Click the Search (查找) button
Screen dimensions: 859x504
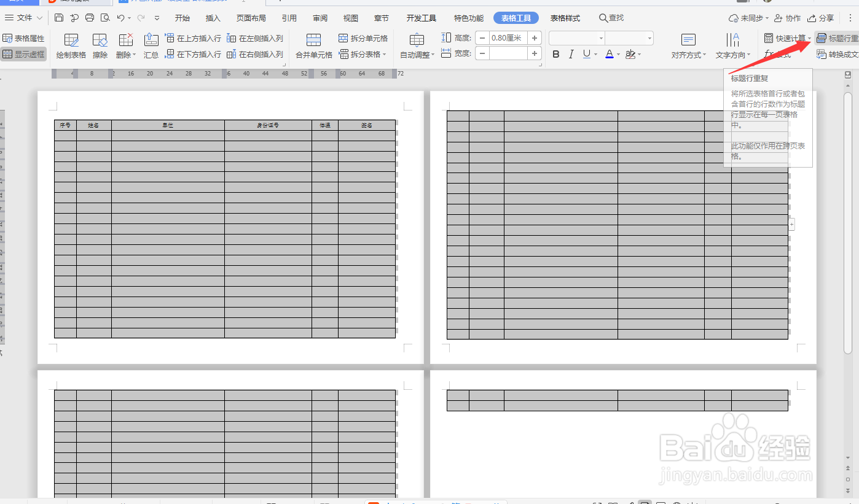tap(611, 18)
